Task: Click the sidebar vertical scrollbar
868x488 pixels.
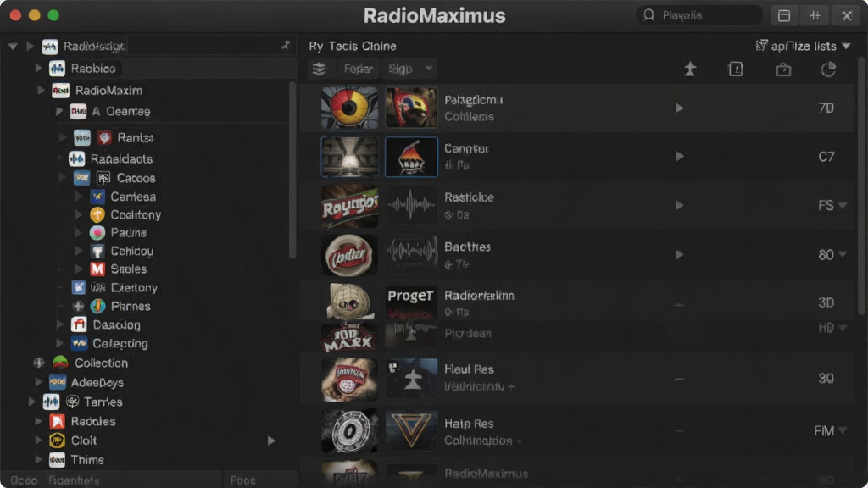Action: tap(292, 170)
